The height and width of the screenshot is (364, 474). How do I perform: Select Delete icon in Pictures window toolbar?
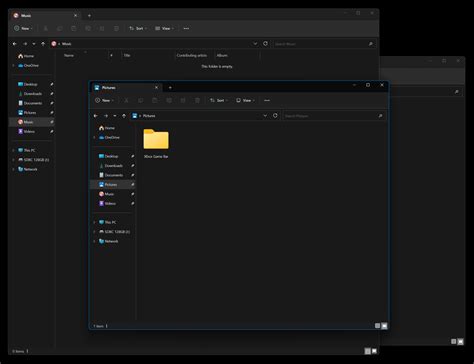tap(197, 100)
